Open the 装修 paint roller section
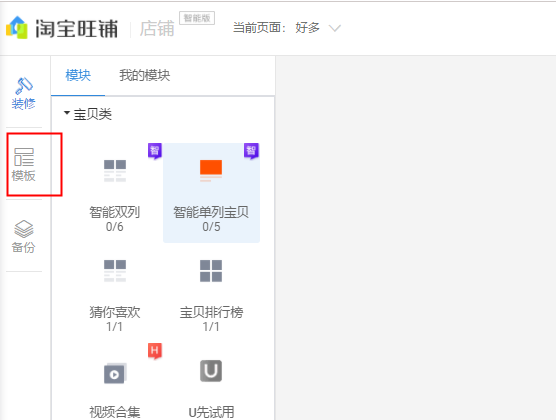 (x=24, y=94)
